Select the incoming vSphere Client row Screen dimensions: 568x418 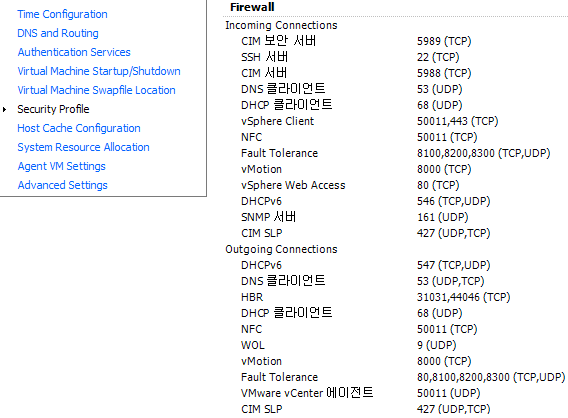(369, 121)
